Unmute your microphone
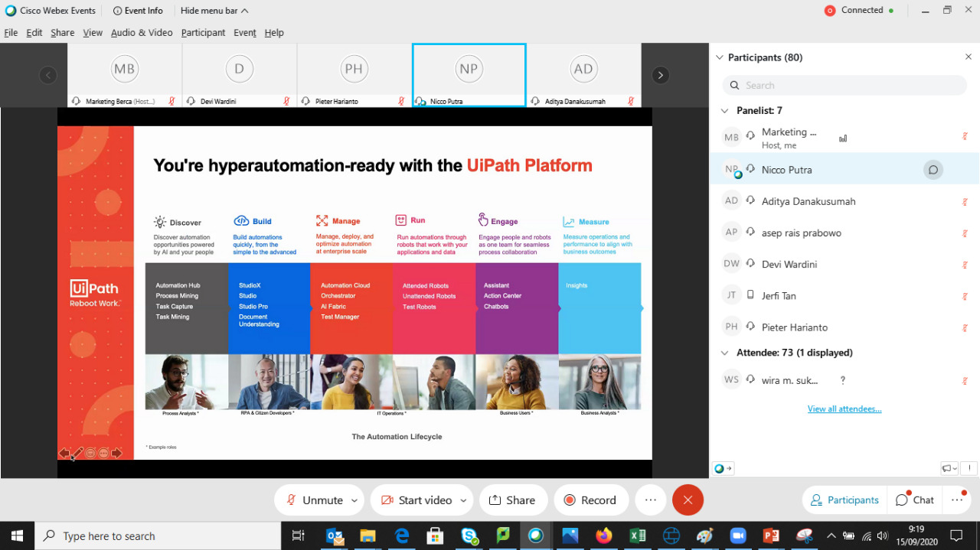Image resolution: width=980 pixels, height=550 pixels. pyautogui.click(x=315, y=500)
